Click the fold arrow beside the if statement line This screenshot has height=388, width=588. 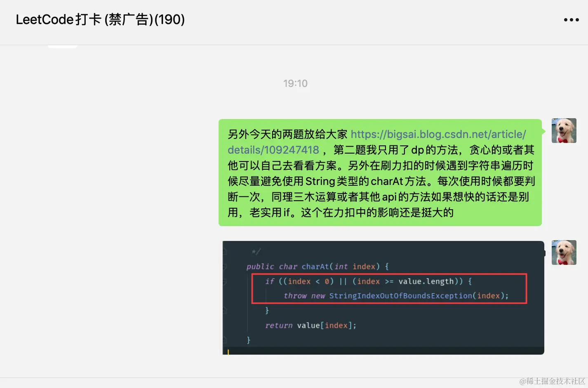coord(225,281)
